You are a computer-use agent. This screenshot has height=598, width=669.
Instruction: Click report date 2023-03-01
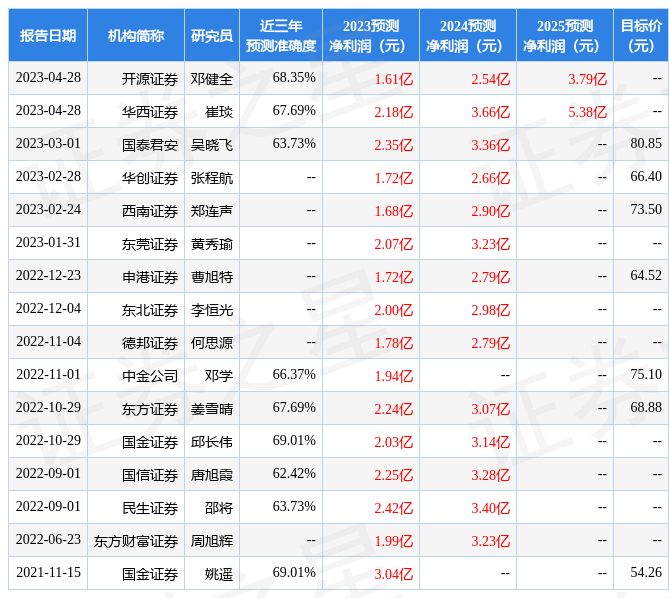[x=48, y=143]
